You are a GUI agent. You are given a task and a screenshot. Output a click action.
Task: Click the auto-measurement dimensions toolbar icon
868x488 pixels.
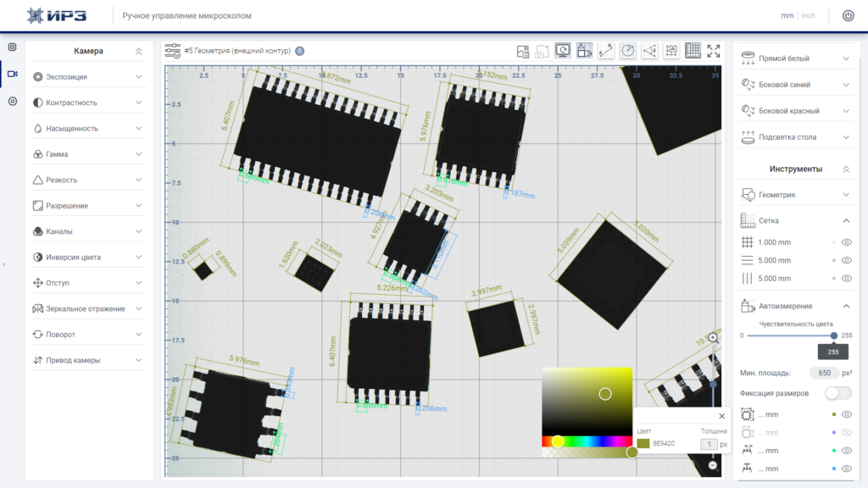pyautogui.click(x=584, y=51)
